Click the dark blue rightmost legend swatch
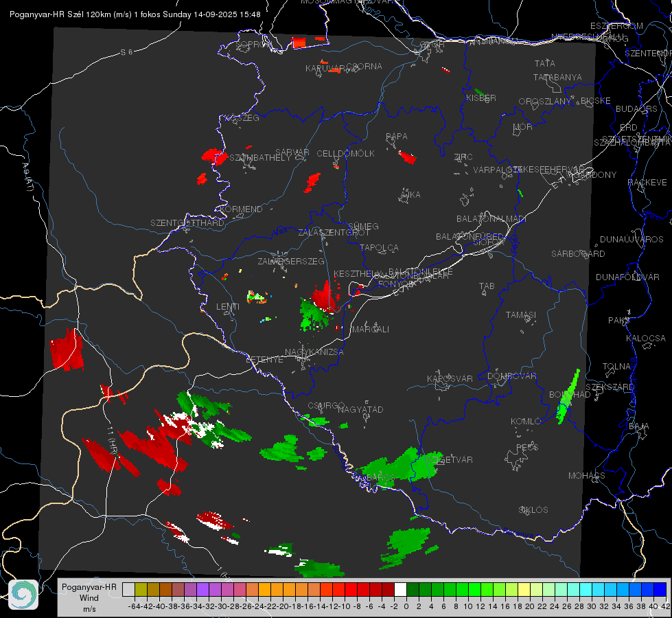Screen dimensions: 672x618 pos(660,589)
